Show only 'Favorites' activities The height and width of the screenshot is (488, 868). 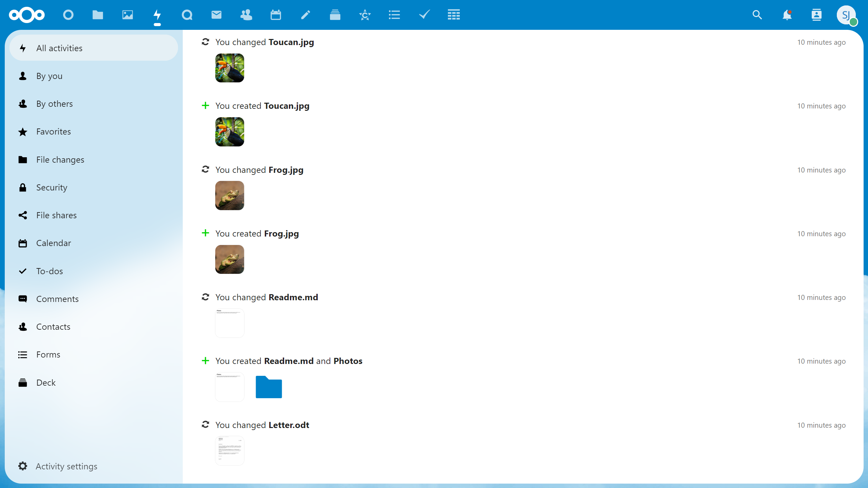pyautogui.click(x=54, y=131)
